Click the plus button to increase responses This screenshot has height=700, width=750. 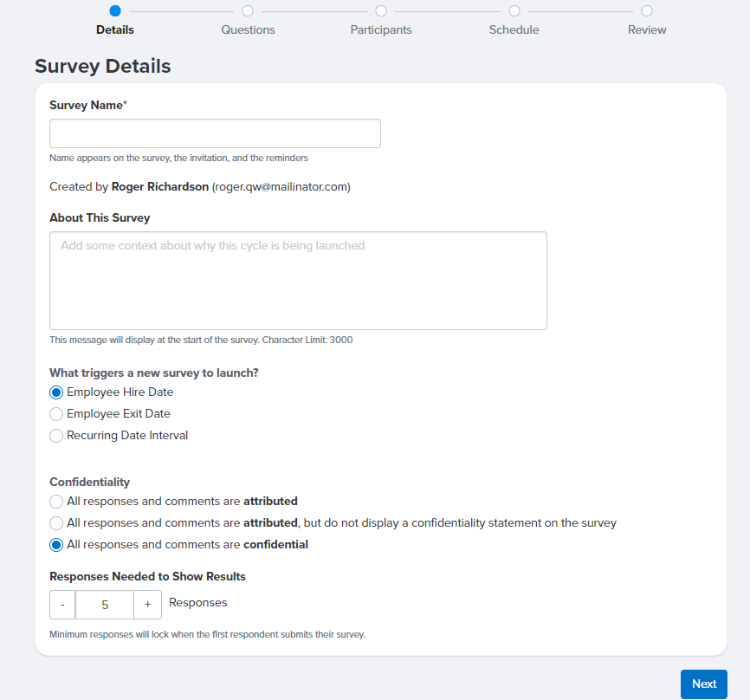(x=147, y=604)
